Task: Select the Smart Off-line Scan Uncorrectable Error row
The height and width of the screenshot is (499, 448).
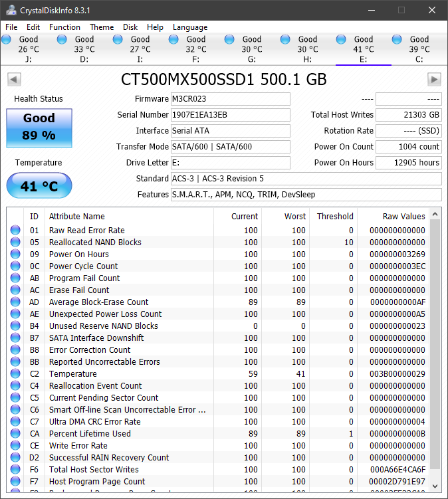Action: (218, 409)
